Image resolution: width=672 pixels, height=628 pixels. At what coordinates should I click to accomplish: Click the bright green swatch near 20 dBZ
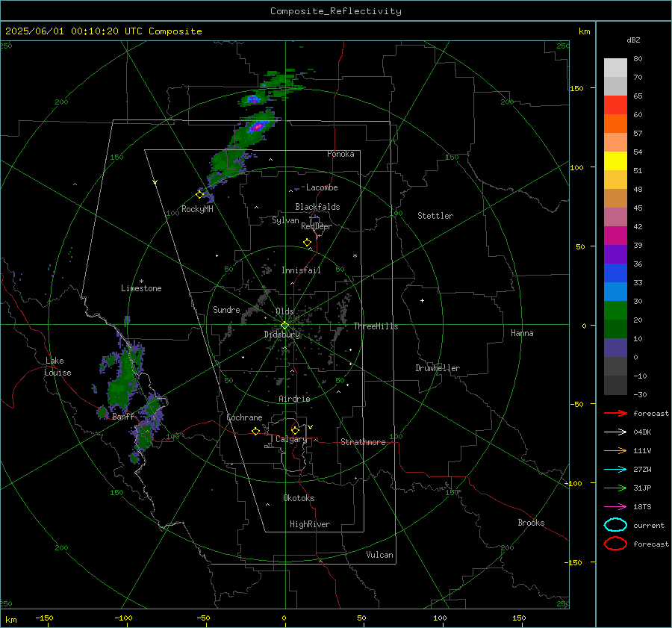tap(615, 311)
